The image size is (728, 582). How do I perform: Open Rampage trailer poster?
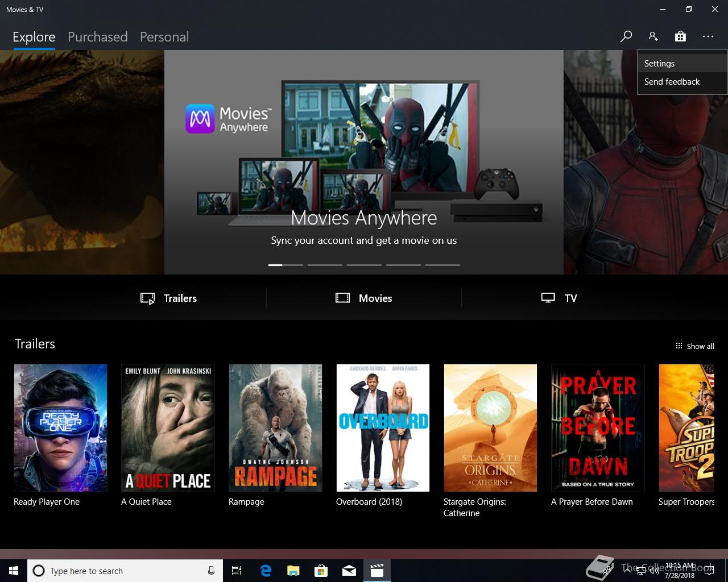[x=275, y=428]
